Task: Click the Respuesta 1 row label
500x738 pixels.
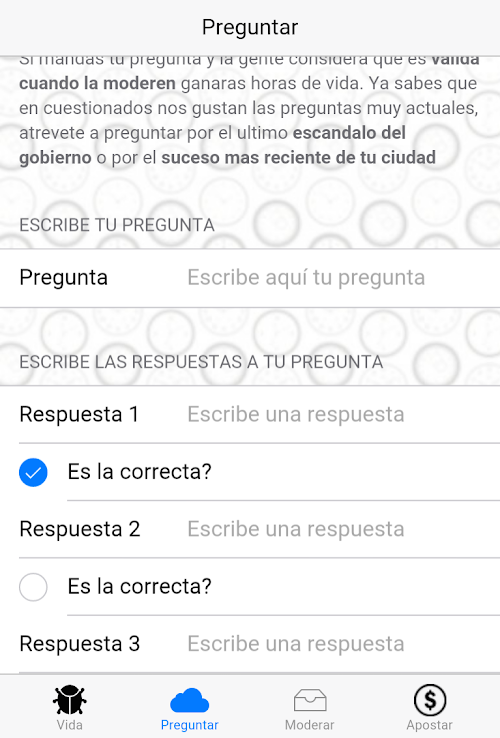Action: (x=79, y=415)
